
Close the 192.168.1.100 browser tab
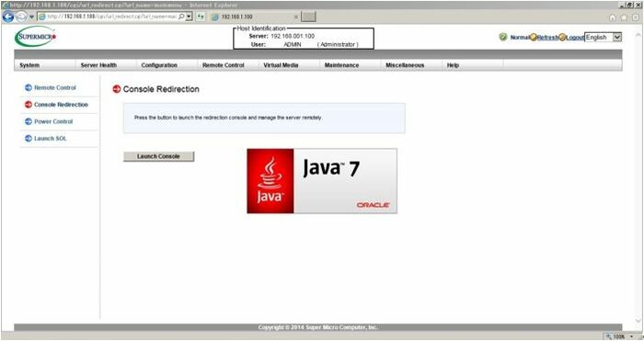[x=295, y=17]
